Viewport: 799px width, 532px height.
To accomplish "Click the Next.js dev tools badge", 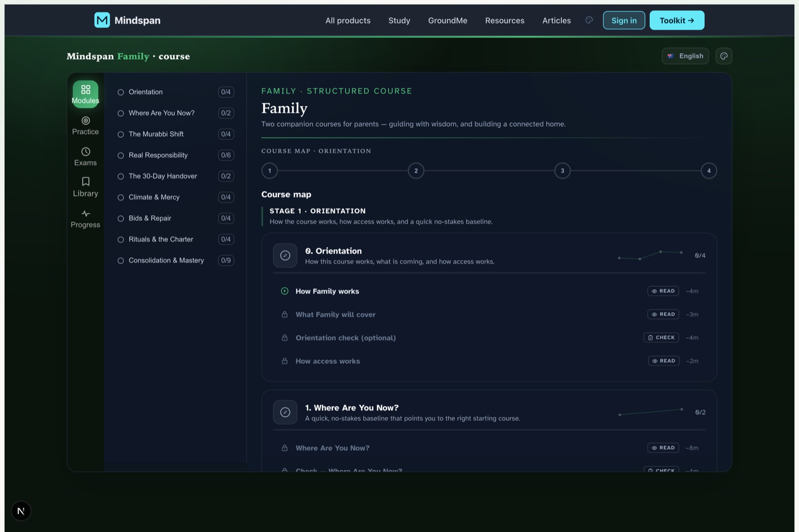I will (x=21, y=511).
